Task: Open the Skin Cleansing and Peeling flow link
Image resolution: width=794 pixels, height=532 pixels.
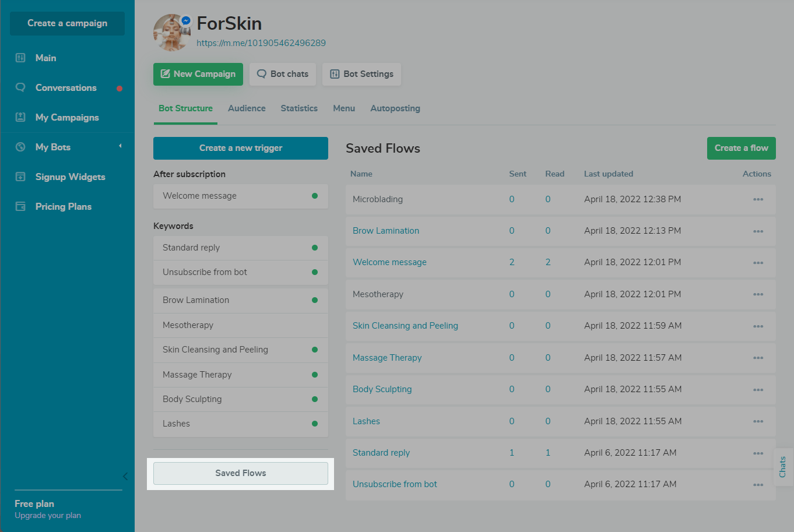Action: [x=405, y=326]
